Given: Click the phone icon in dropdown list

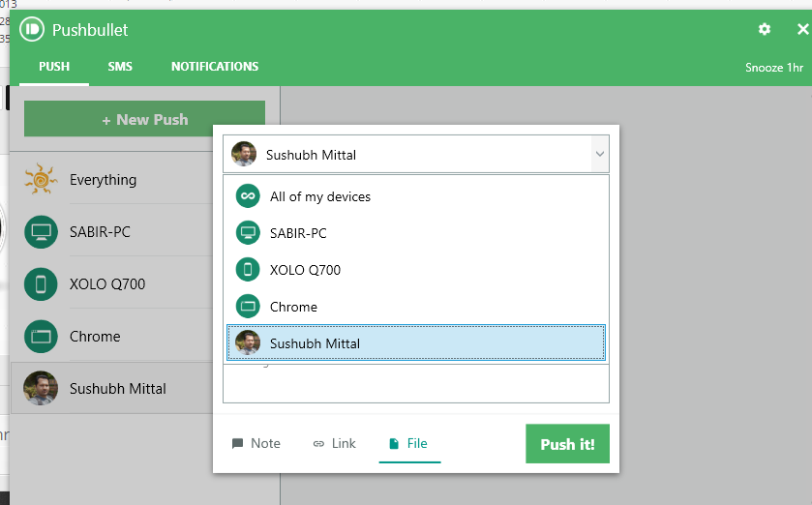Looking at the screenshot, I should tap(249, 270).
